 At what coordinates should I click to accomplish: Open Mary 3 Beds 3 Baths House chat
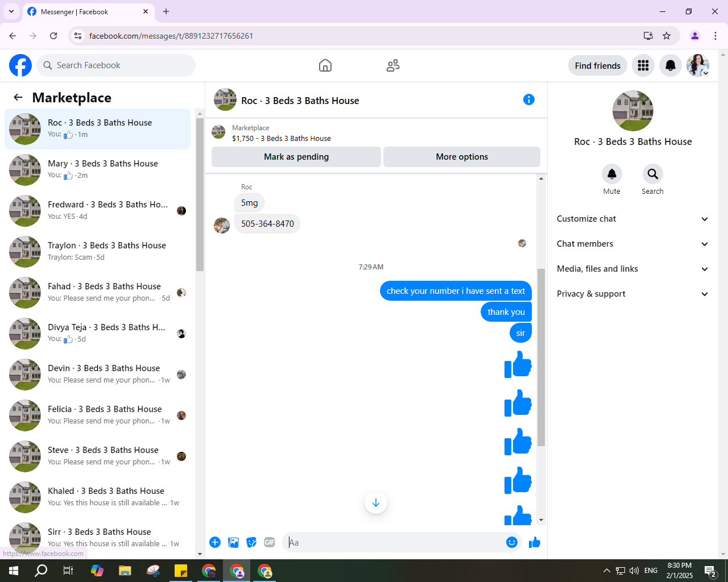[98, 170]
